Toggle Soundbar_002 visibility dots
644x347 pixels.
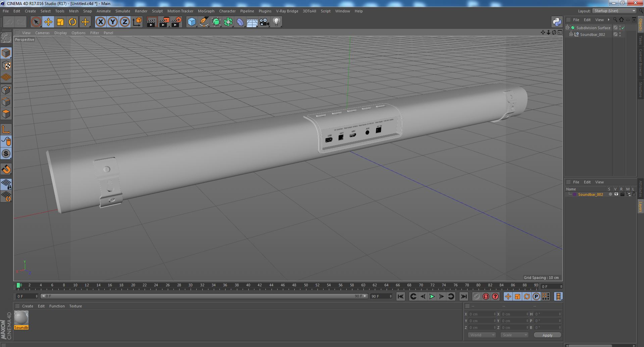point(620,35)
